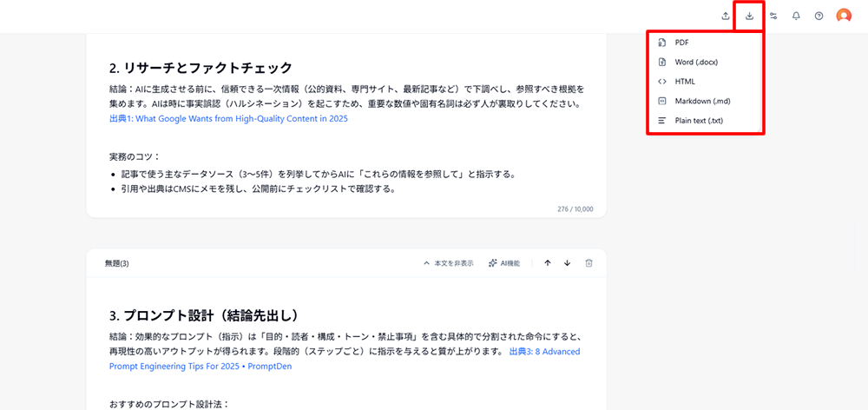Viewport: 868px width, 410px height.
Task: Click the share/upload icon in top bar
Action: (x=726, y=16)
